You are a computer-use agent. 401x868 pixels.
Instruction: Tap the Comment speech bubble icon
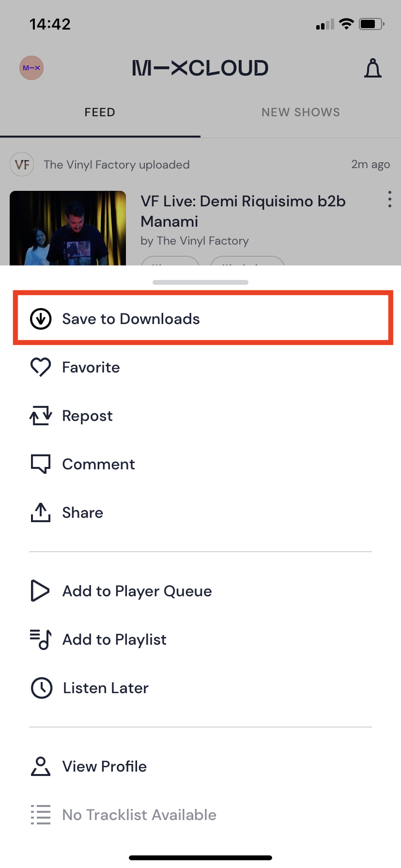41,464
